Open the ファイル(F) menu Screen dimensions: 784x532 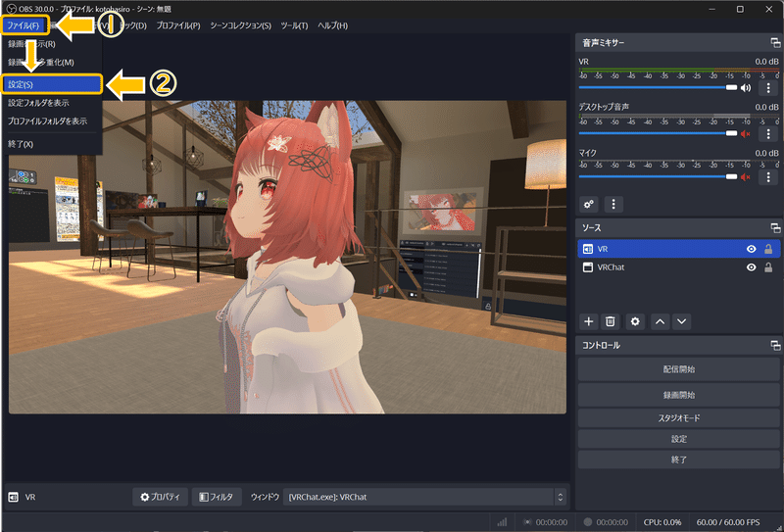click(x=24, y=25)
